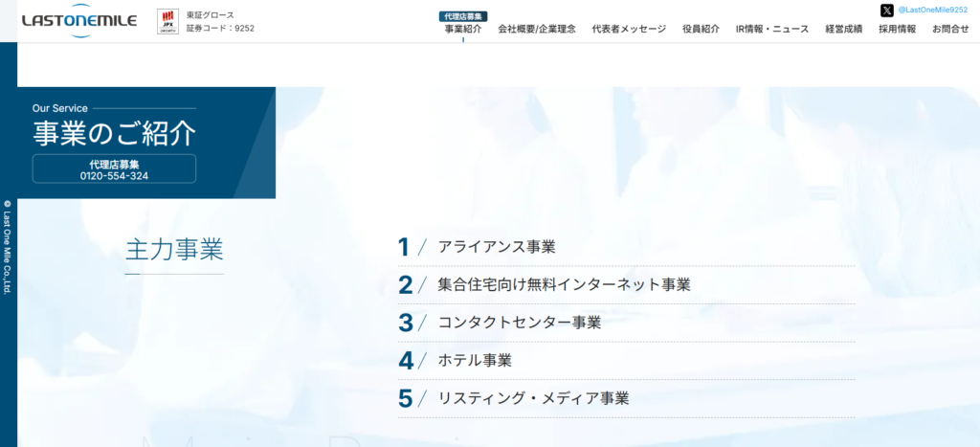The height and width of the screenshot is (447, 980).
Task: Click the 代理店募集 badge above the navigation
Action: (463, 16)
